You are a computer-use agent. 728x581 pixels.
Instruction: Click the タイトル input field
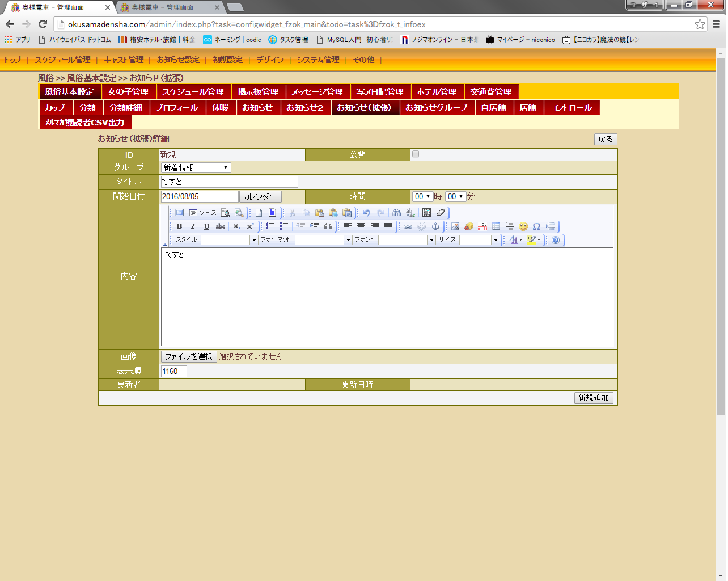[229, 182]
